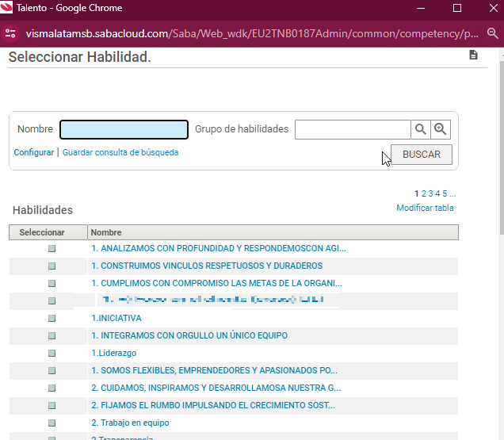Check box for CUMPLIMOS CON COMPROMISO row

pos(52,283)
